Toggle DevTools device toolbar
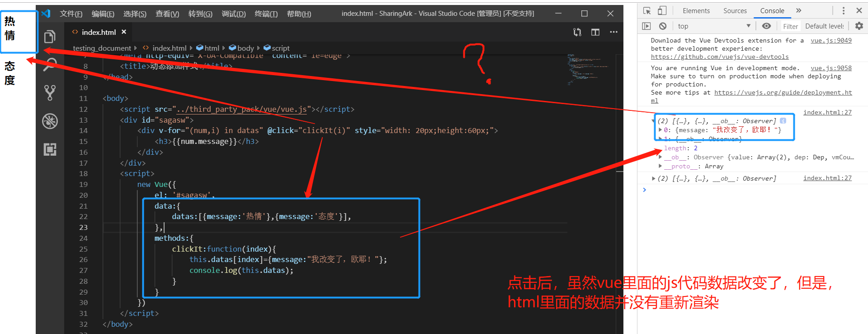Image resolution: width=868 pixels, height=334 pixels. click(x=662, y=11)
